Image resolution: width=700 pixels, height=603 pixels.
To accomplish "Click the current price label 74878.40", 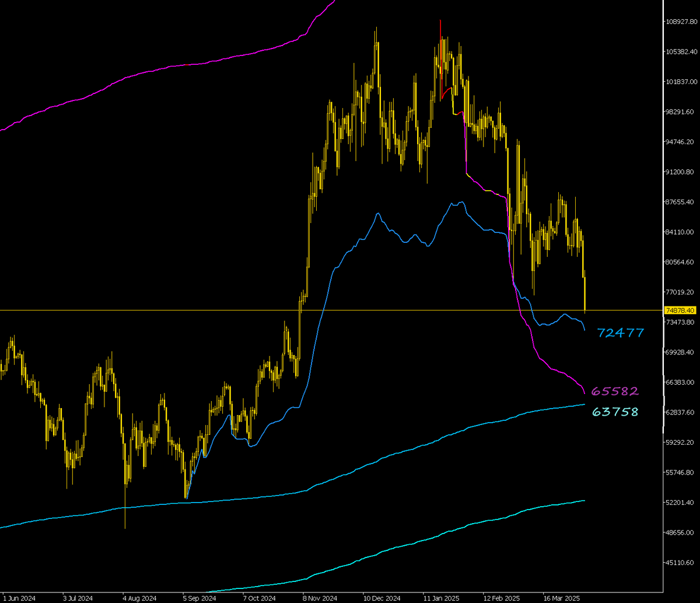I will click(680, 310).
